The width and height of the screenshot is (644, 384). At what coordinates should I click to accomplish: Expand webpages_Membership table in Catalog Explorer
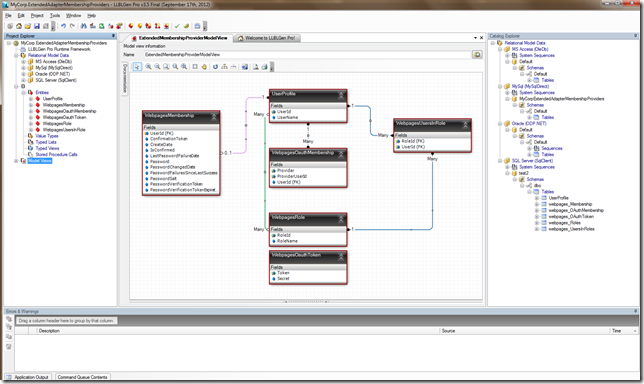[537, 204]
